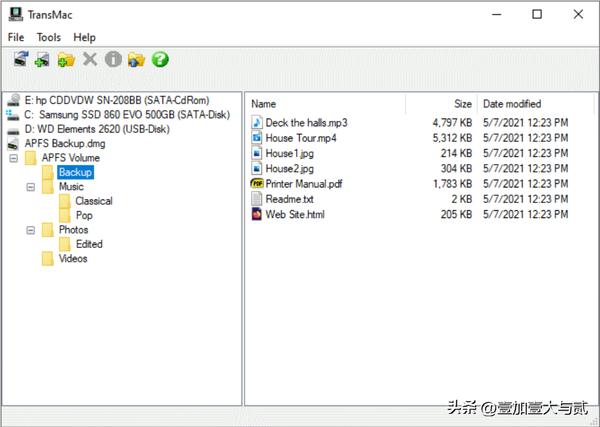Click the APFS Volume folder icon
Screen dimensions: 600x427
pyautogui.click(x=31, y=158)
